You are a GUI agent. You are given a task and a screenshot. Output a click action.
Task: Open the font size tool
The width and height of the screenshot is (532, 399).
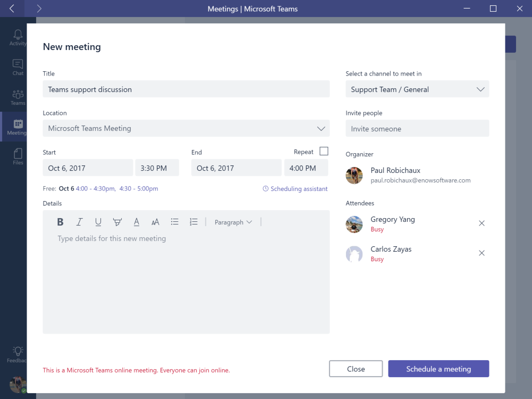click(x=155, y=222)
